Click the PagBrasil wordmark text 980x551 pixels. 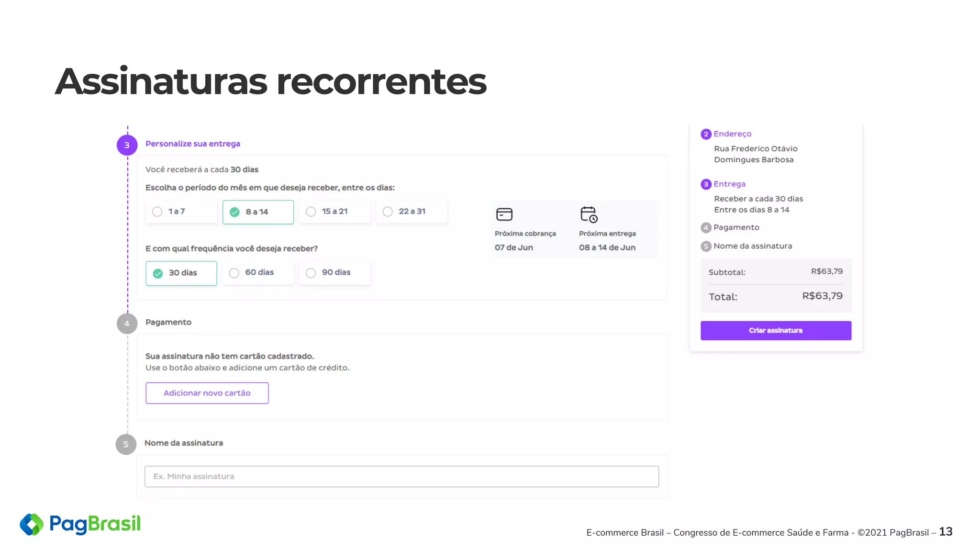click(x=95, y=524)
